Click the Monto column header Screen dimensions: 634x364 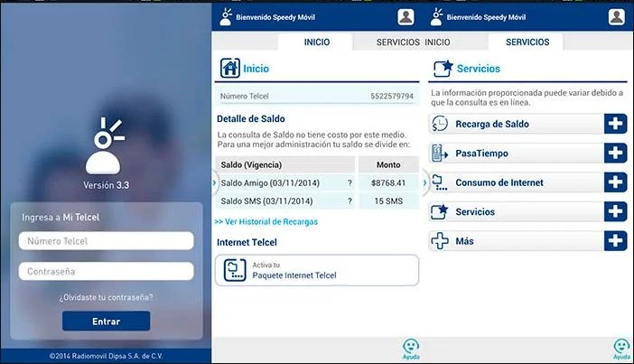point(388,164)
